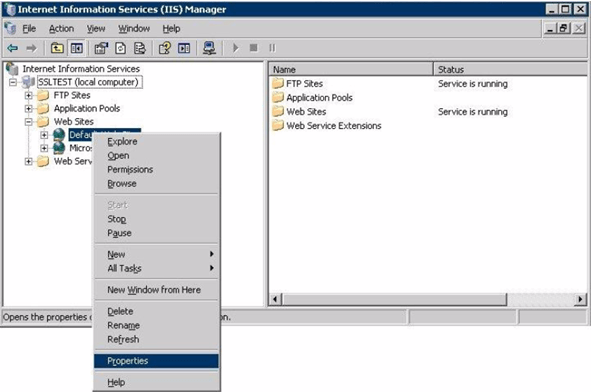Viewport: 591px width, 392px height.
Task: Expand the Default Web Site node
Action: [x=44, y=135]
